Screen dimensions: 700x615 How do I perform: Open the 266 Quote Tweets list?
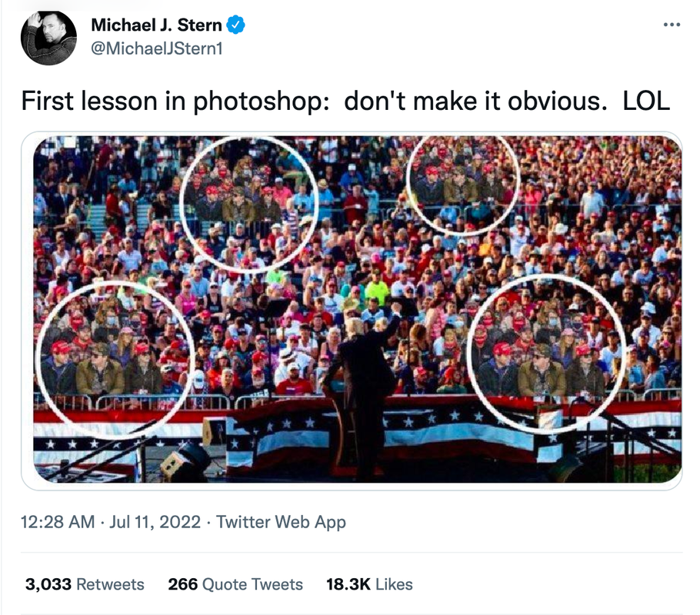pyautogui.click(x=235, y=584)
